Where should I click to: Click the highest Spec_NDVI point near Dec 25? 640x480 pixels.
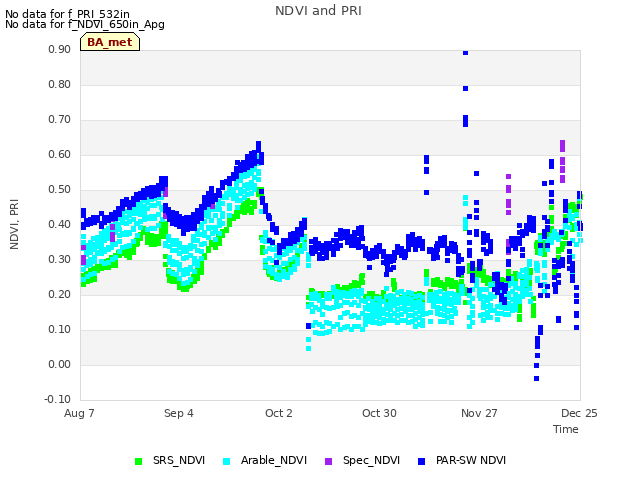pyautogui.click(x=562, y=143)
